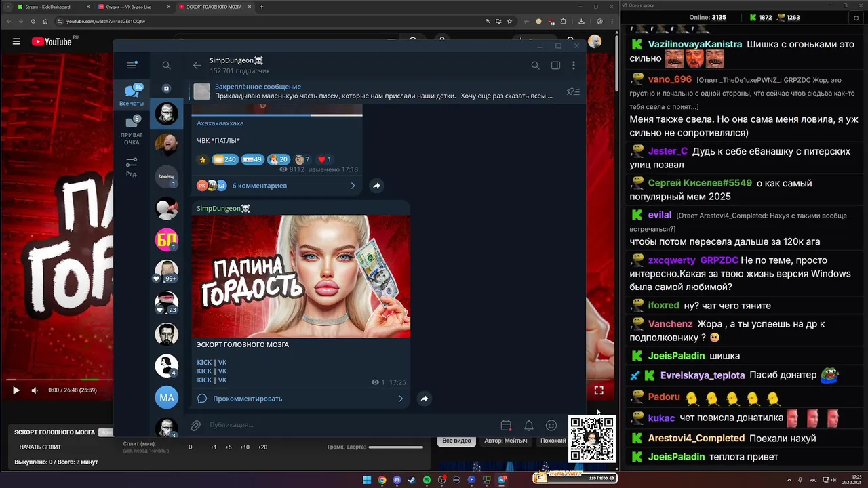Open the Windows Start button
The width and height of the screenshot is (868, 488).
tap(367, 480)
